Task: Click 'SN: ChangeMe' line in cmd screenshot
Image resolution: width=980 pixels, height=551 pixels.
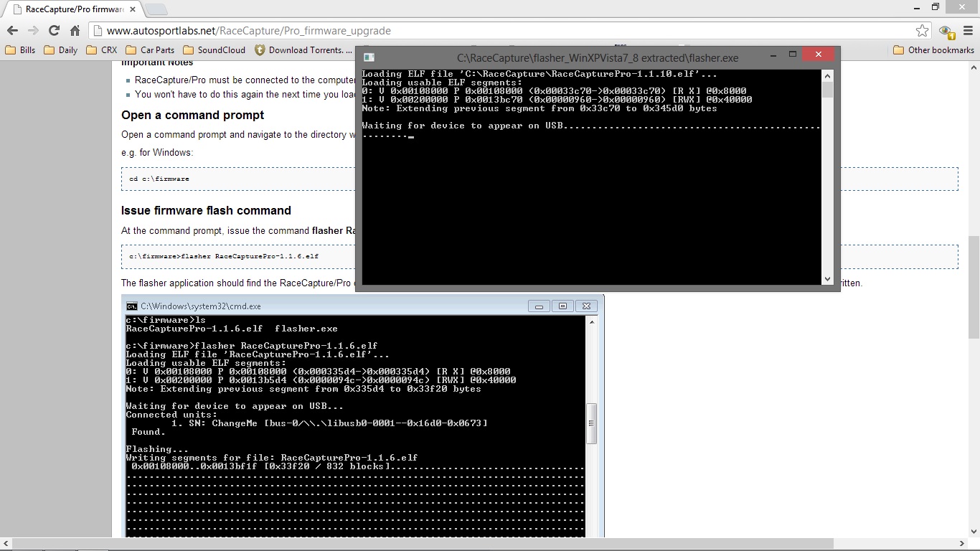Action: tap(329, 423)
